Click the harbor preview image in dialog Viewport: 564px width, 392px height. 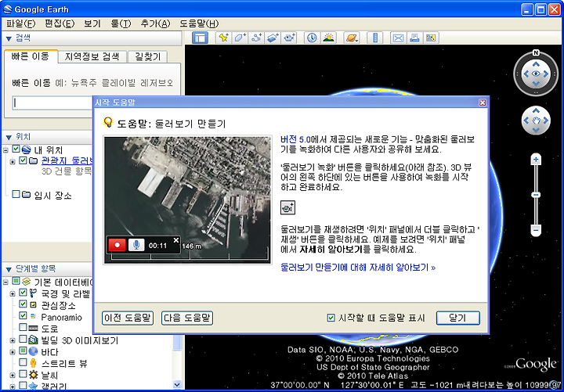(x=187, y=200)
